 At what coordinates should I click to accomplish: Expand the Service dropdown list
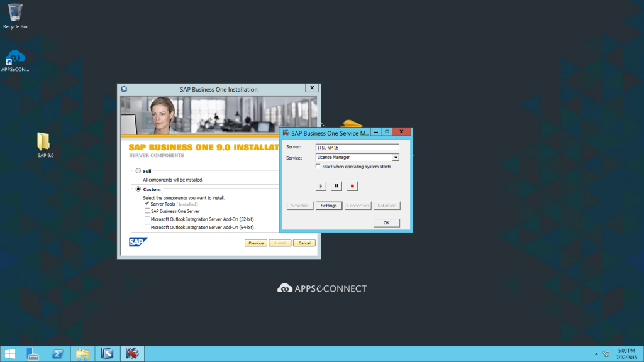[x=395, y=157]
